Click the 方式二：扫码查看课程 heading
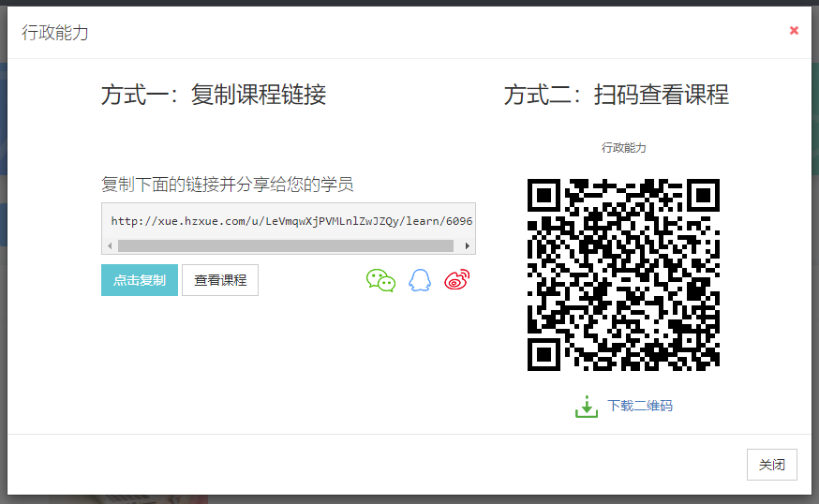The height and width of the screenshot is (504, 819). (617, 95)
